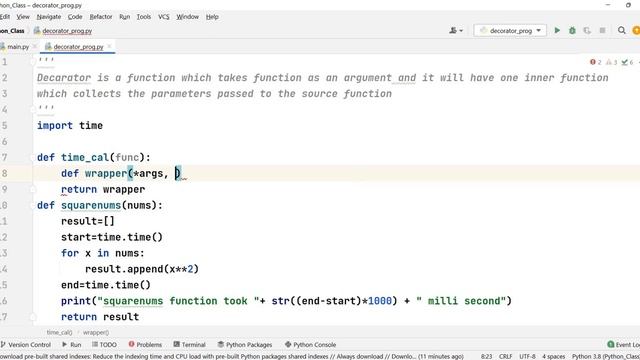
Task: Collapse the docstring fold at line 1
Action: pyautogui.click(x=33, y=62)
